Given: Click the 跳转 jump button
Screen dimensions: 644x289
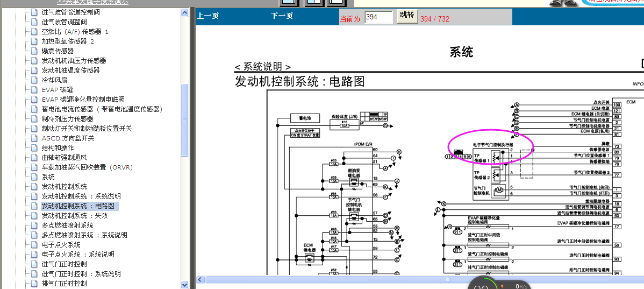Looking at the screenshot, I should click(407, 16).
